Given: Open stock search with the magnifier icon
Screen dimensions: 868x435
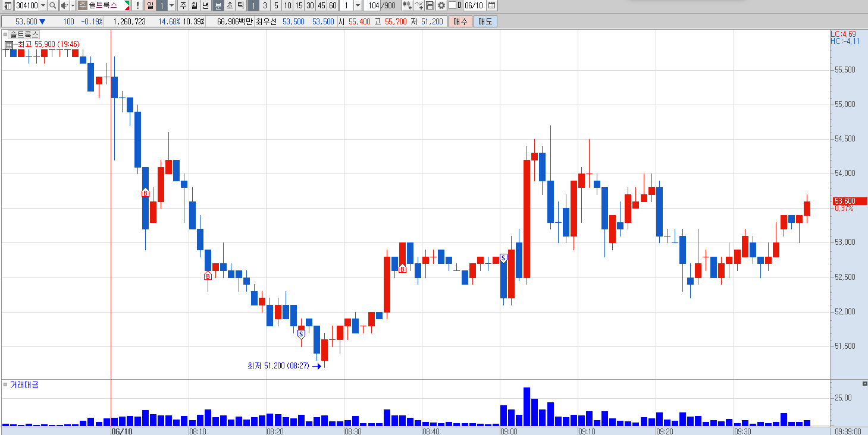Looking at the screenshot, I should [52, 5].
